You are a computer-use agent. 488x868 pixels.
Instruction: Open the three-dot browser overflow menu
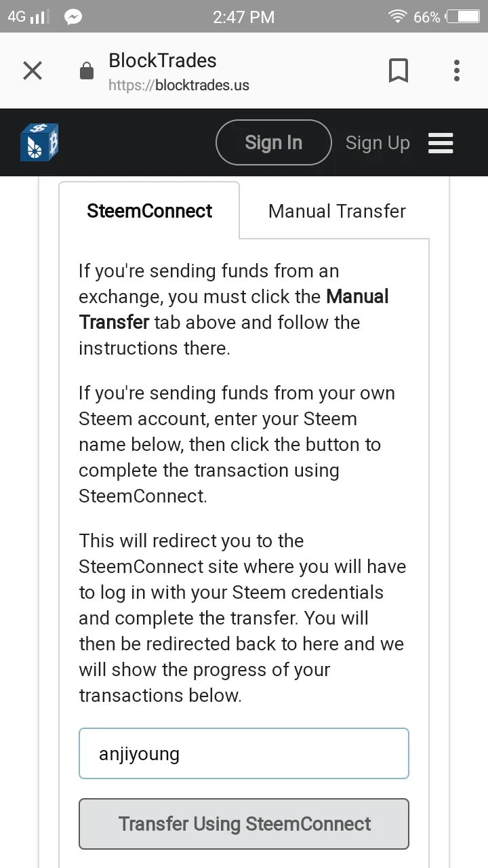click(457, 71)
